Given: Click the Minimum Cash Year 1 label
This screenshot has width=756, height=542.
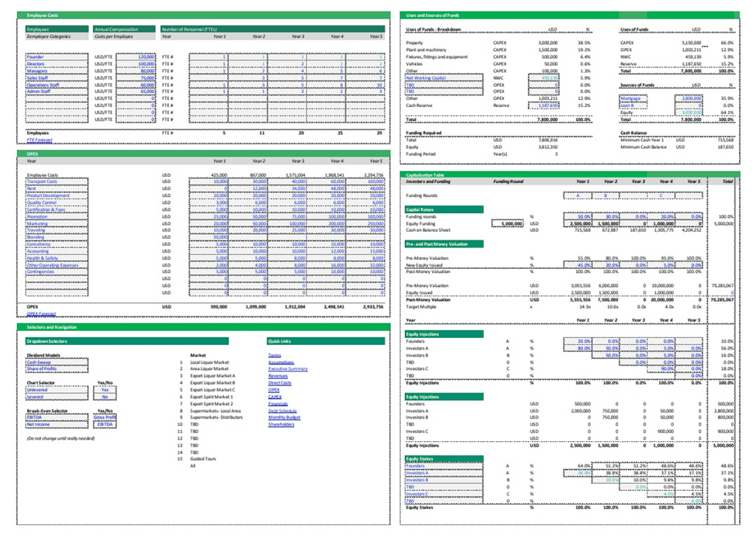Looking at the screenshot, I should click(642, 140).
